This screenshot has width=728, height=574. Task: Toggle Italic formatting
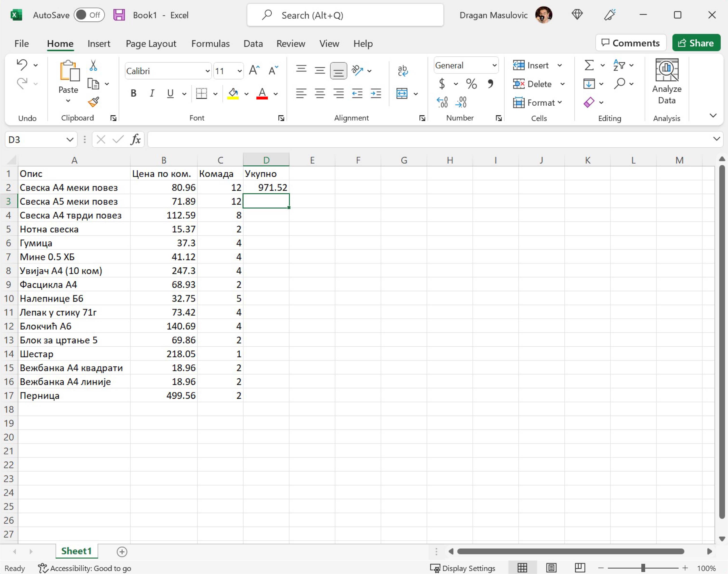click(152, 93)
